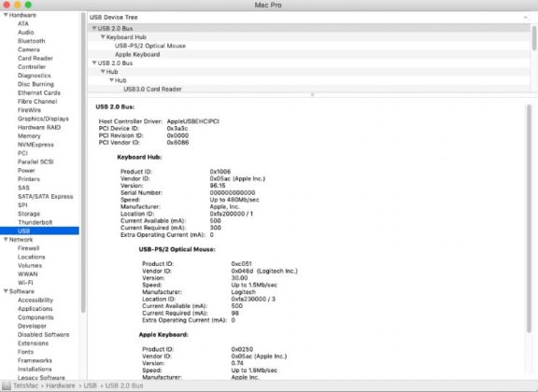Click TetsMac in the path bar

(26, 385)
